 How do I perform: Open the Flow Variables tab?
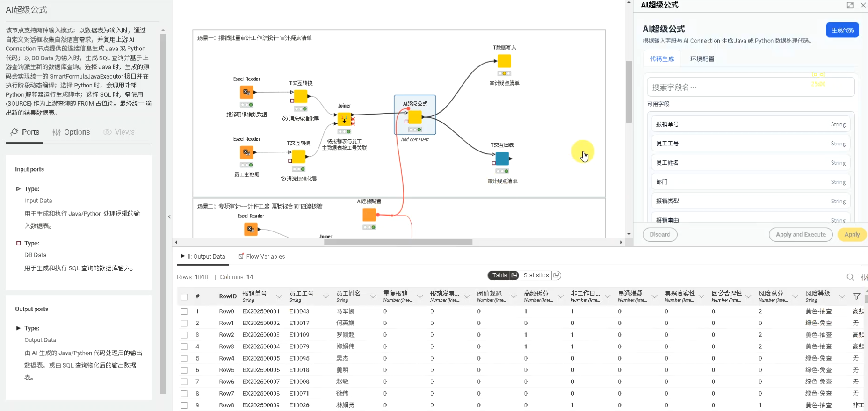click(261, 257)
